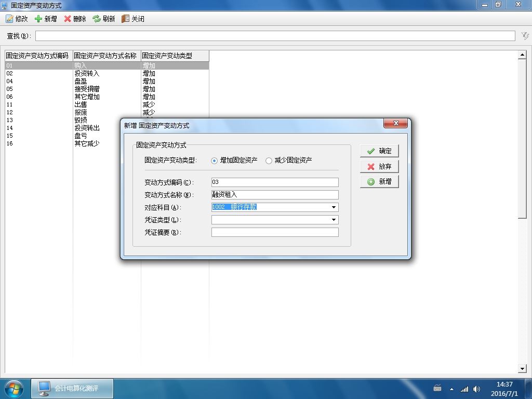
Task: Click the 刷新 refresh toolbar button
Action: pyautogui.click(x=104, y=19)
